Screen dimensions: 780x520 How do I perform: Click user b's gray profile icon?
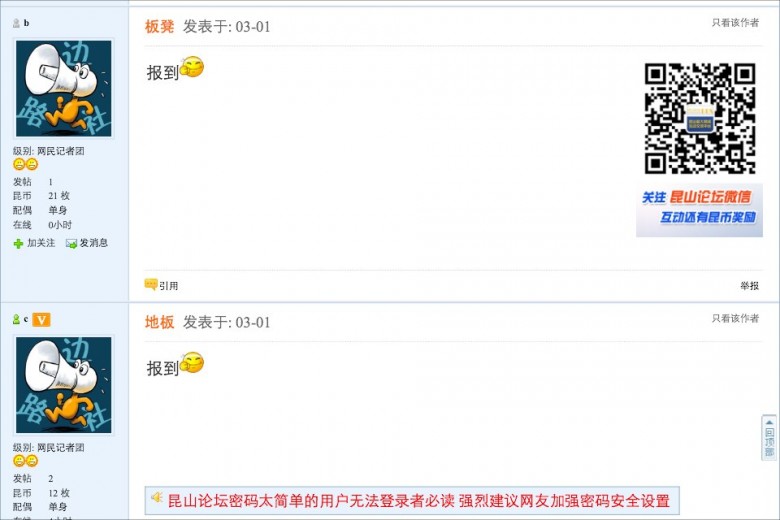[x=16, y=23]
